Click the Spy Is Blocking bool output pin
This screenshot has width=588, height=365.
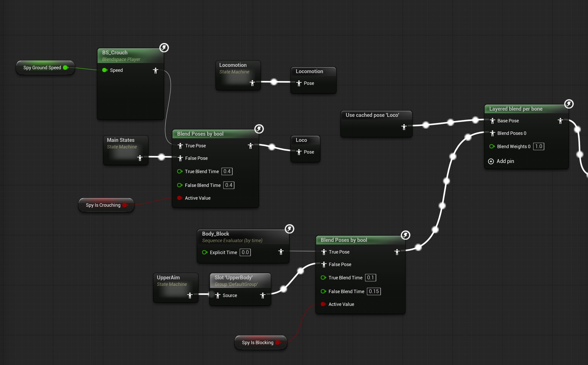(278, 342)
